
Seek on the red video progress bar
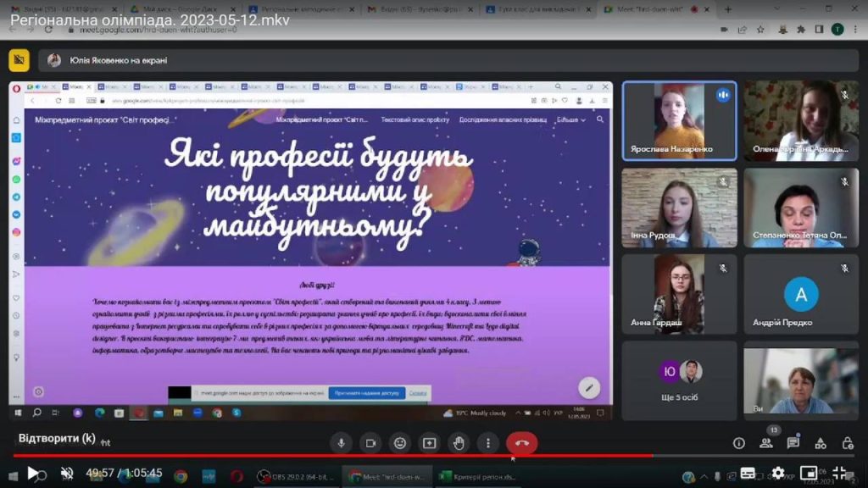point(339,456)
